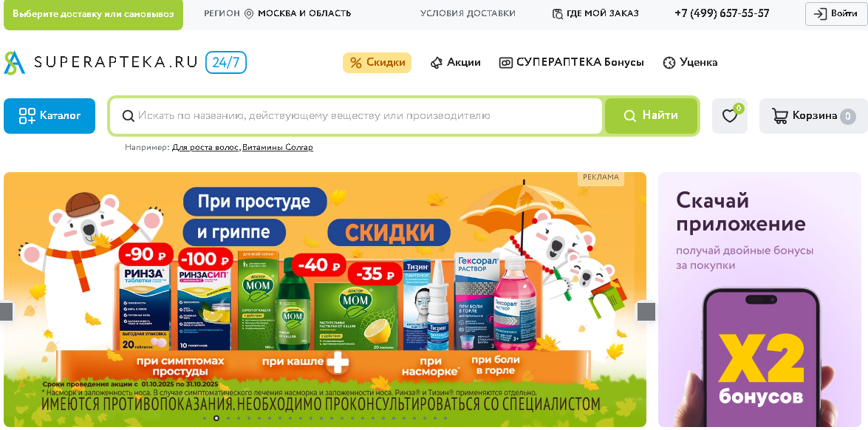
Task: Click the Superapteka logo icon
Action: click(14, 63)
